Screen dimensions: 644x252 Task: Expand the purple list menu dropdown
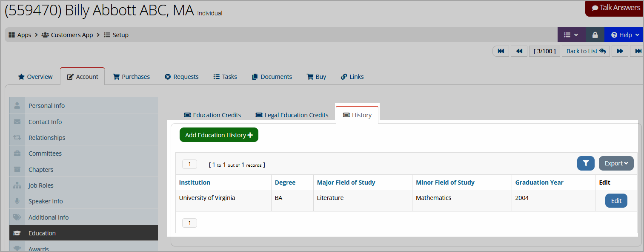pos(571,35)
